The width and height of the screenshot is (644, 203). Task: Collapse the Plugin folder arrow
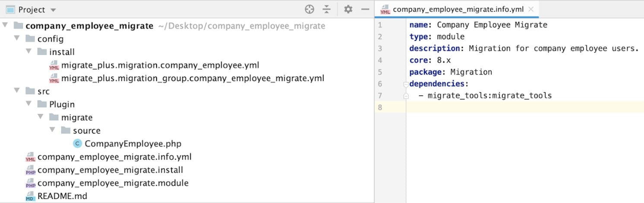(28, 104)
